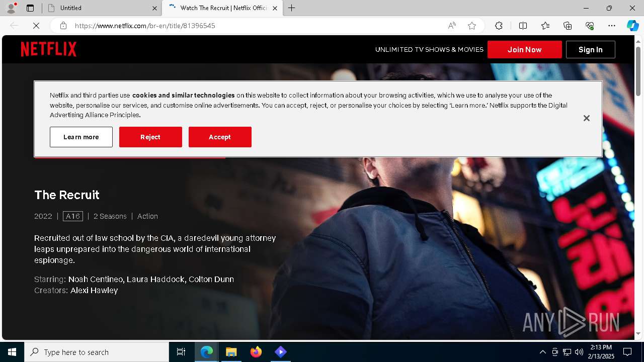
Task: Click the Netflix logo
Action: point(49,49)
